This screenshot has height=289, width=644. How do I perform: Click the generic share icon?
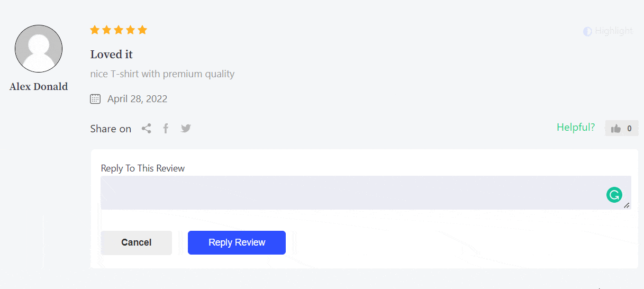(147, 129)
